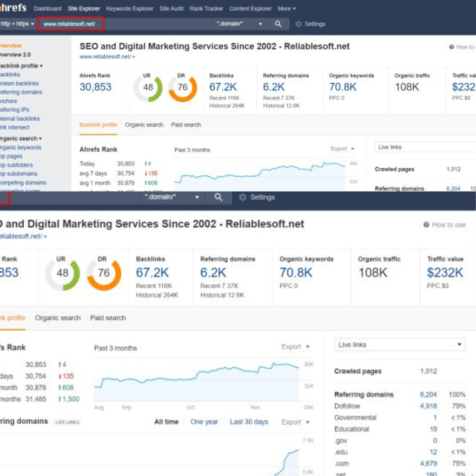Open Competing domains in sidebar

click(23, 183)
